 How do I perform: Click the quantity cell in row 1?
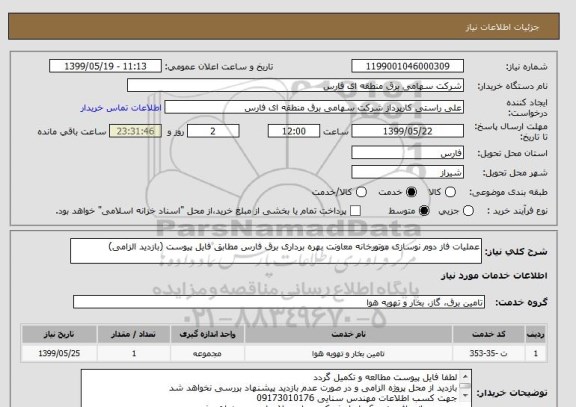134,353
